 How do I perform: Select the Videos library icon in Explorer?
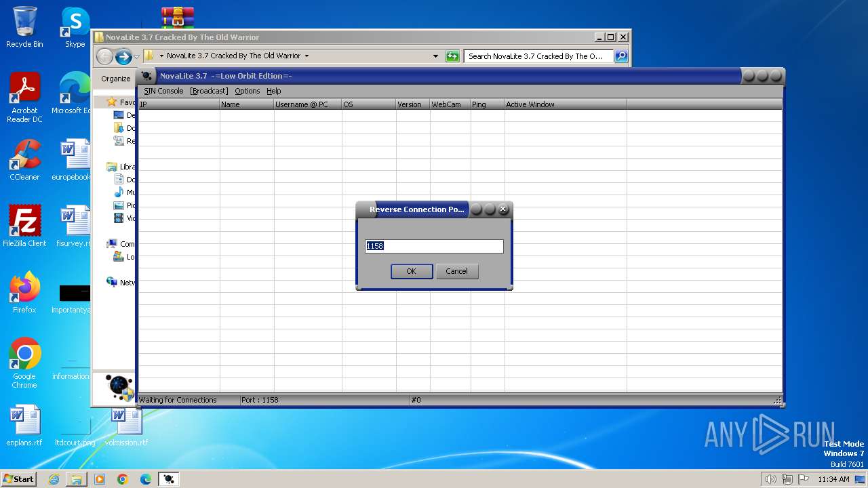coord(119,218)
